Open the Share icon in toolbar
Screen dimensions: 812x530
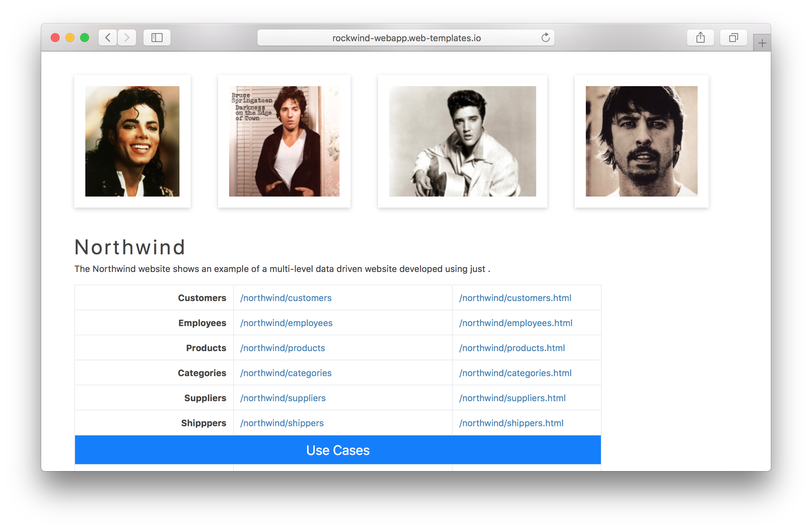point(700,38)
